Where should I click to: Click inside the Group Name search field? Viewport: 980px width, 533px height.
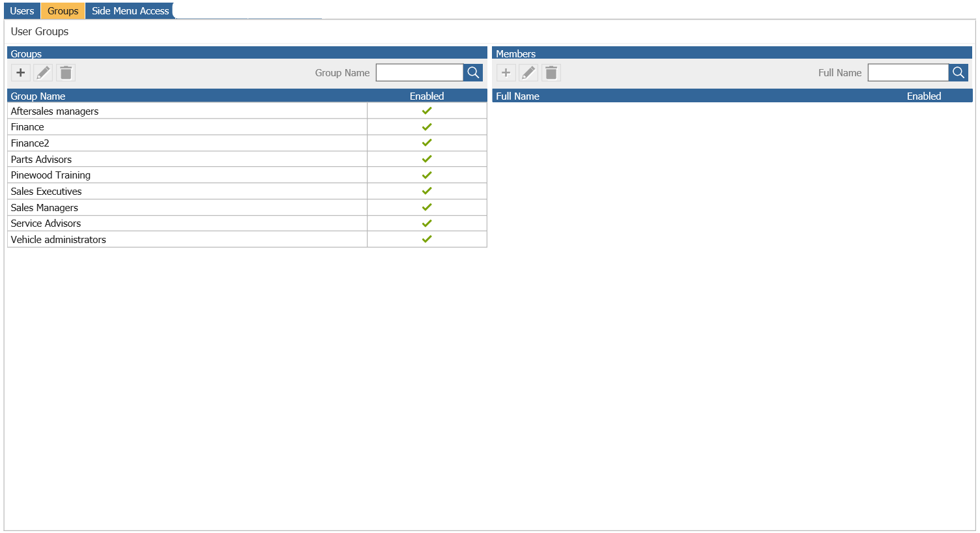[420, 72]
